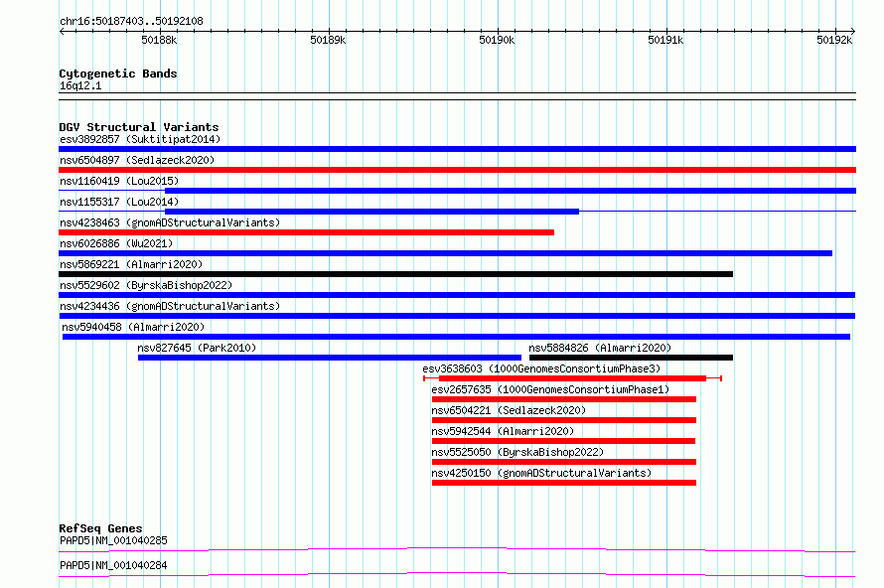The image size is (884, 588).
Task: Click PAPD5|NM_001040285 gene label
Action: pyautogui.click(x=113, y=540)
